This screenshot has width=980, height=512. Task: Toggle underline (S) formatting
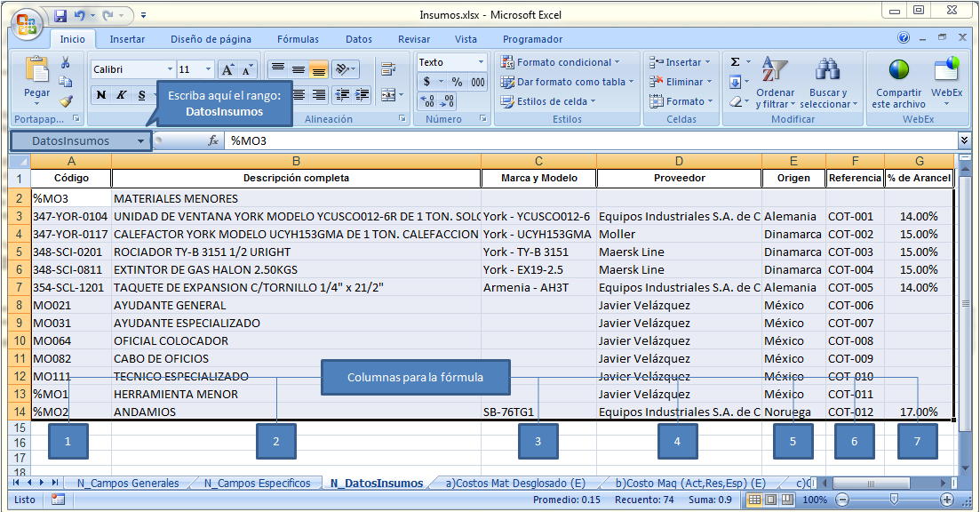pos(142,95)
